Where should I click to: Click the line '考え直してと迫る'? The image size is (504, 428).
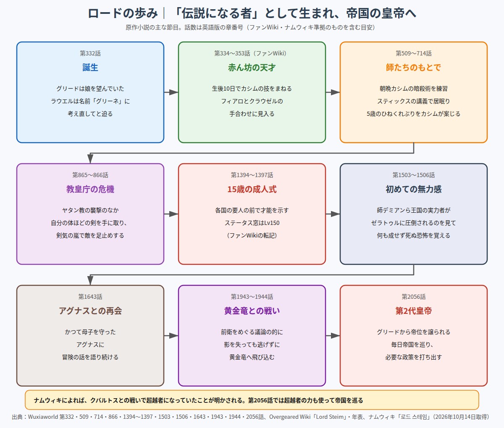click(90, 114)
